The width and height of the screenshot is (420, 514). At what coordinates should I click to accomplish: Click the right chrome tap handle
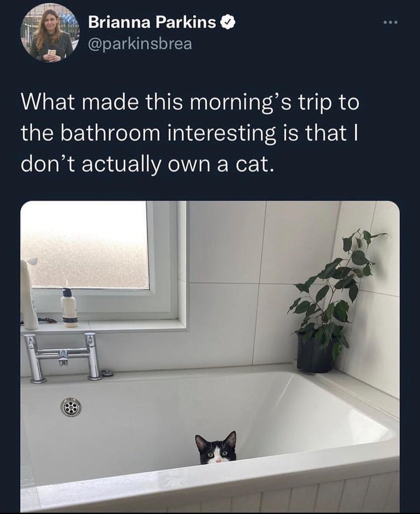pos(93,356)
